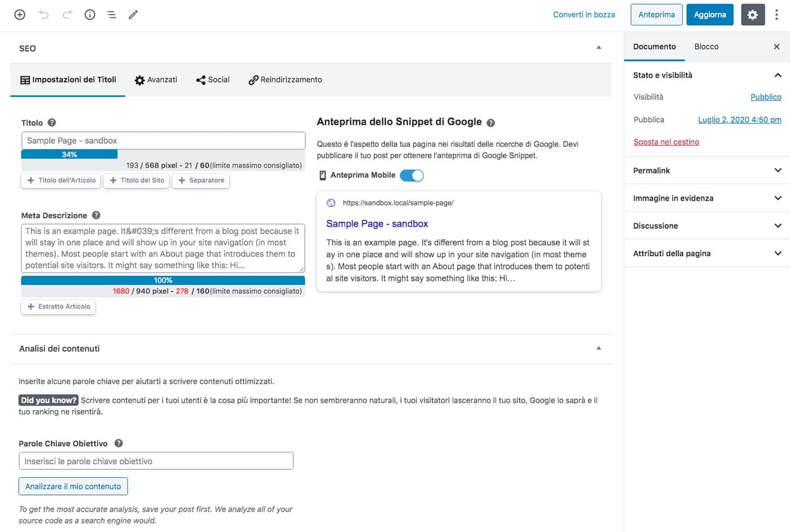Click help icon beside Google Snippet heading
Image resolution: width=790 pixels, height=532 pixels.
491,122
